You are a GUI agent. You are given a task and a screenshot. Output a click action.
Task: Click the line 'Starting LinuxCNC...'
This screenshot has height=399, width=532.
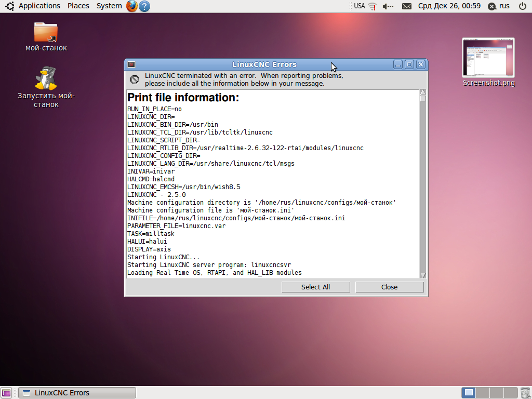[x=163, y=258]
